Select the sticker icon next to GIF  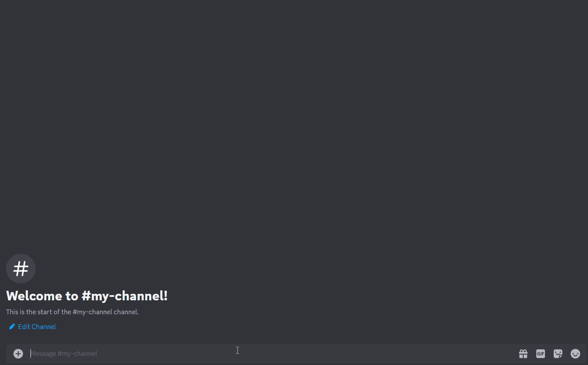click(x=558, y=354)
